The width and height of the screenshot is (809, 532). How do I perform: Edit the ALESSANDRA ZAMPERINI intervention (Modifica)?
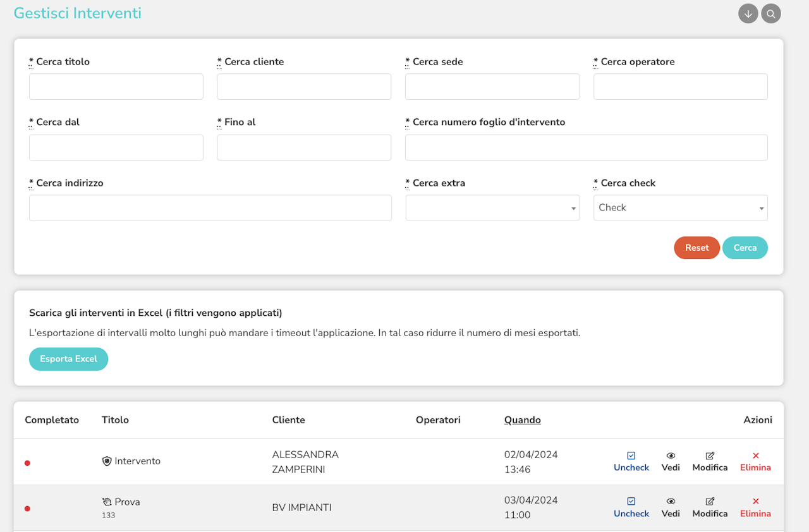[710, 461]
